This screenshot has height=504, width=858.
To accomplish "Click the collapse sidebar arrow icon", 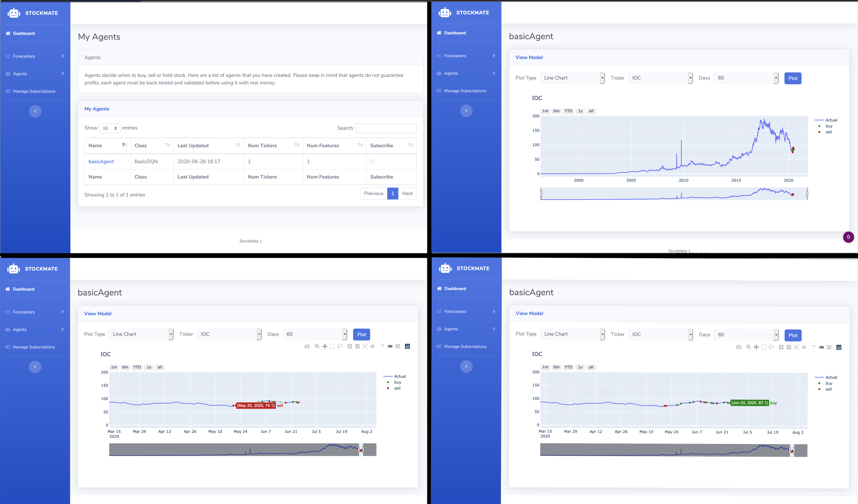I will (x=35, y=111).
